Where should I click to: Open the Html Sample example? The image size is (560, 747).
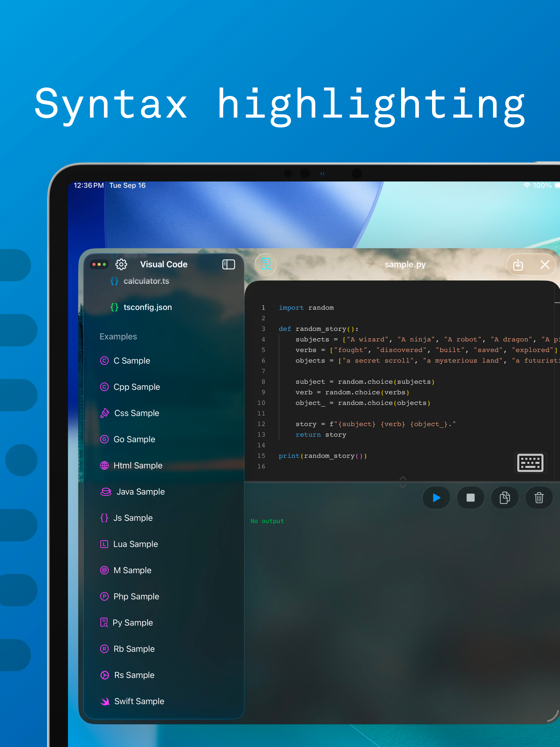138,465
